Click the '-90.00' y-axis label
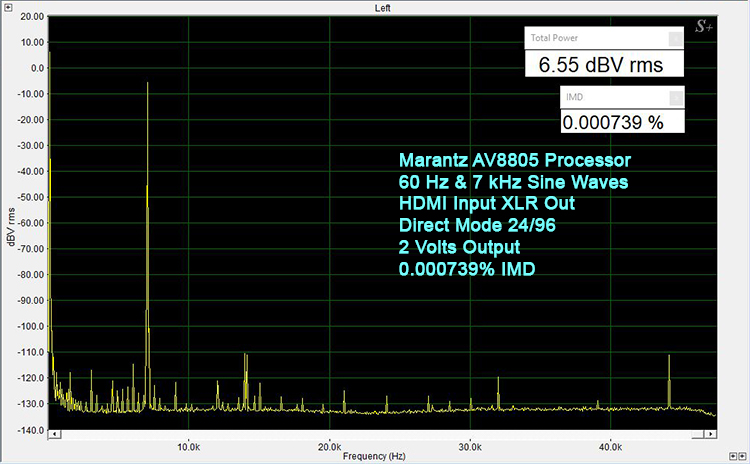The width and height of the screenshot is (750, 464). 31,301
